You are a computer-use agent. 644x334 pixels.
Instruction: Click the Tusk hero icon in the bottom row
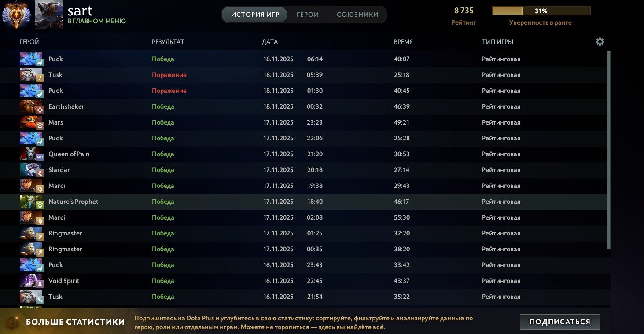[31, 296]
